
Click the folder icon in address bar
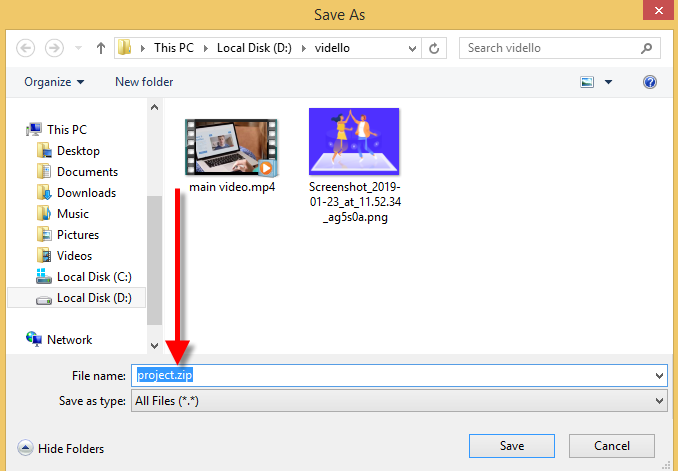pyautogui.click(x=125, y=48)
